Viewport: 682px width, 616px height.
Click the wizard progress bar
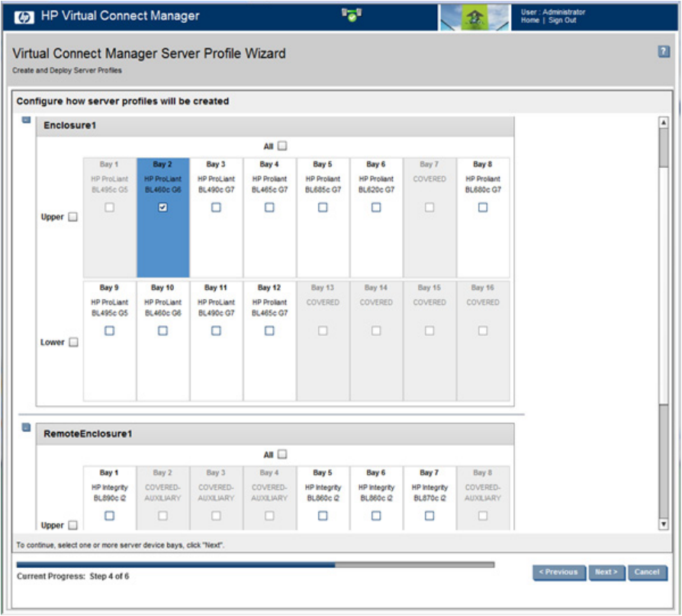click(256, 565)
